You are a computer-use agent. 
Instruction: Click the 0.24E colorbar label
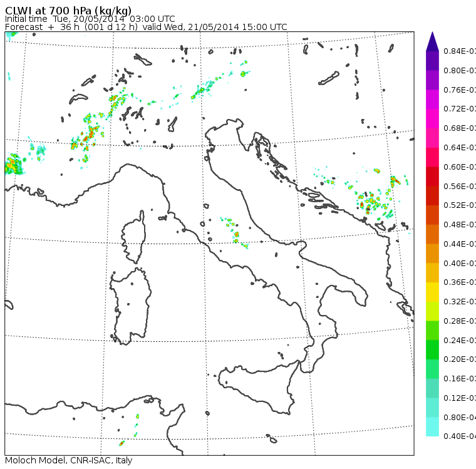pyautogui.click(x=460, y=340)
